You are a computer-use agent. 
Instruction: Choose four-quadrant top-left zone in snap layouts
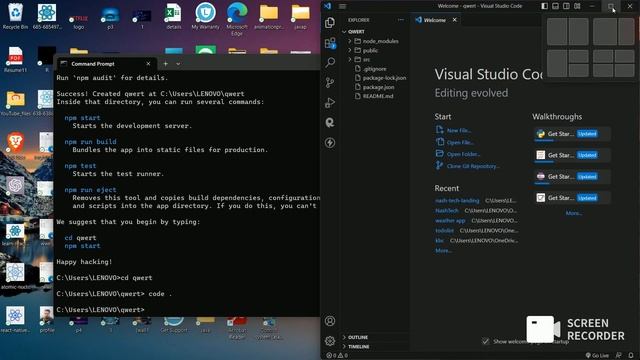tap(603, 56)
